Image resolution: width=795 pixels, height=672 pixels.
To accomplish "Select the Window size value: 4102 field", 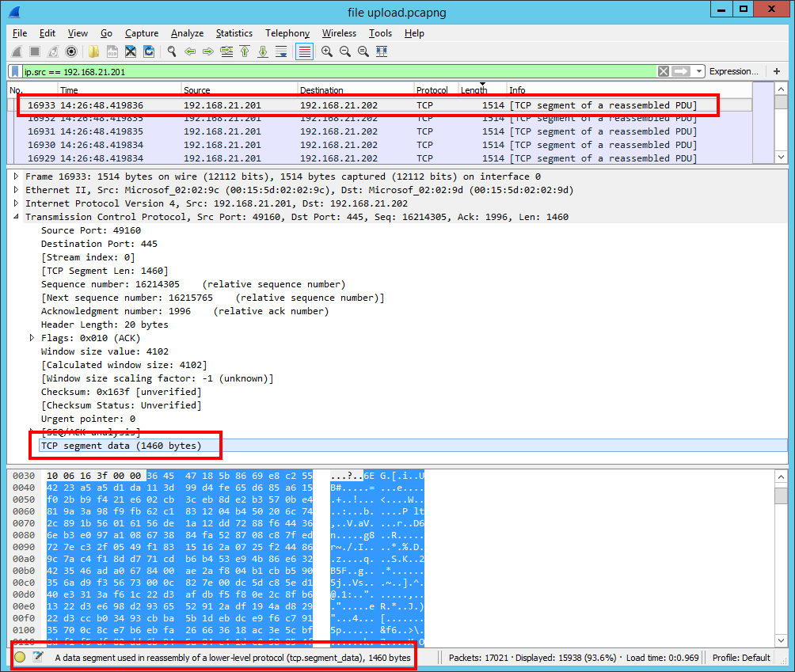I will coord(105,351).
